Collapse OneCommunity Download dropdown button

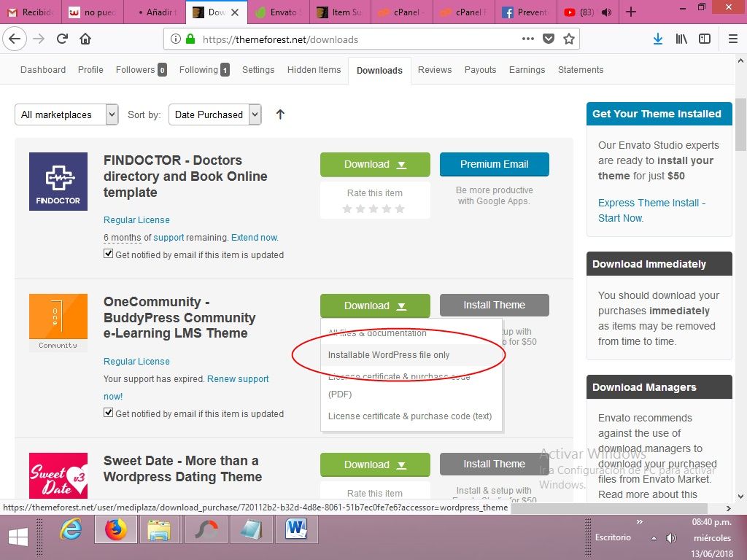point(375,306)
